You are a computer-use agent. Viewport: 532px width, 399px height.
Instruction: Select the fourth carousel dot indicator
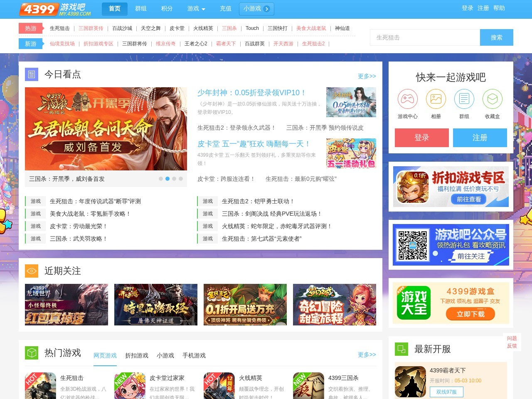tap(181, 179)
